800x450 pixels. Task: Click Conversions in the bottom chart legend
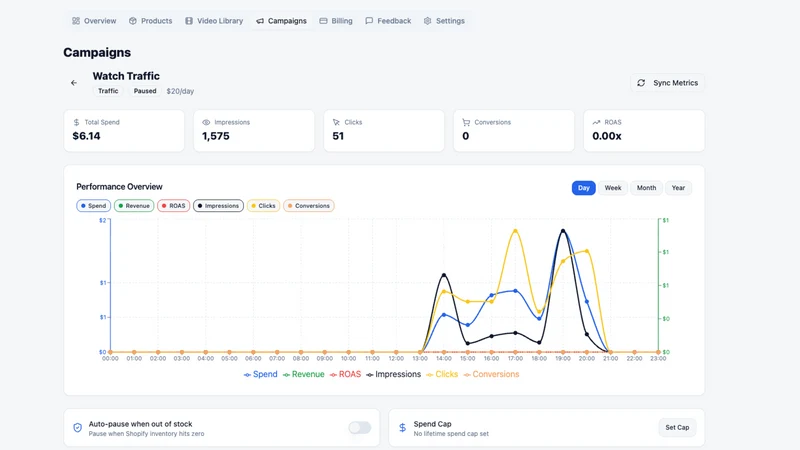tap(491, 374)
